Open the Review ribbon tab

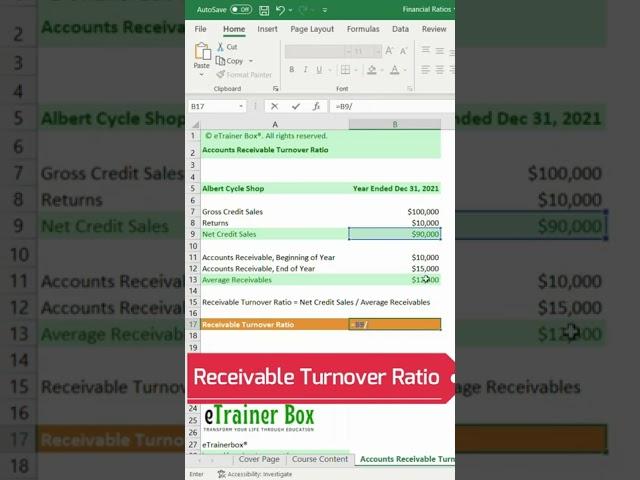[x=434, y=29]
